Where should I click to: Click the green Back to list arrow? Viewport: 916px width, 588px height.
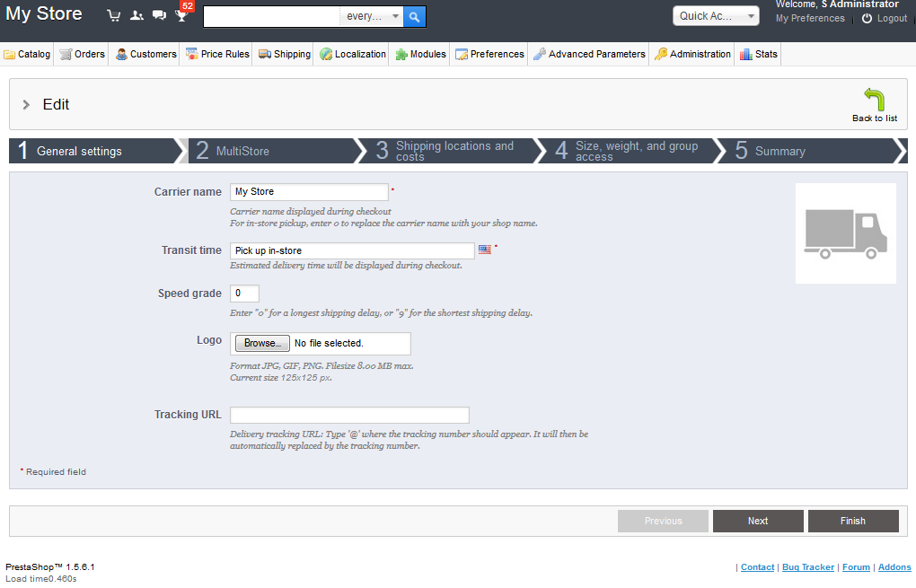pos(874,100)
